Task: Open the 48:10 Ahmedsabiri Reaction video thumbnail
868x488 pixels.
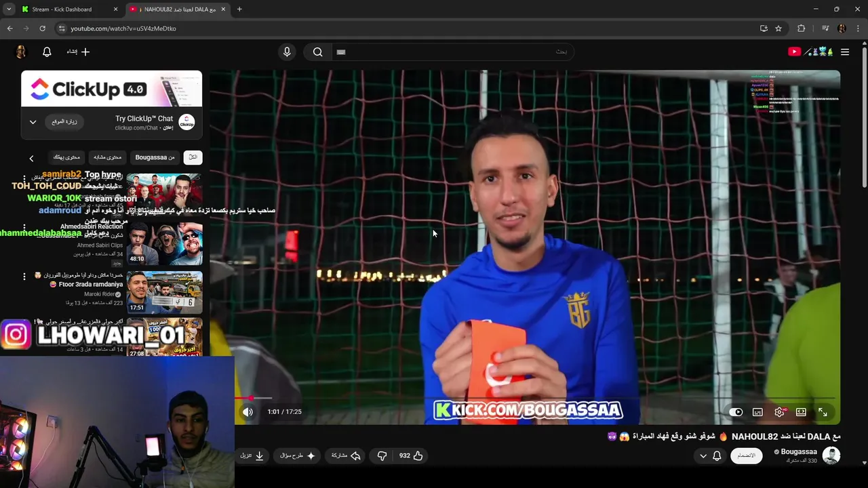Action: coord(164,243)
